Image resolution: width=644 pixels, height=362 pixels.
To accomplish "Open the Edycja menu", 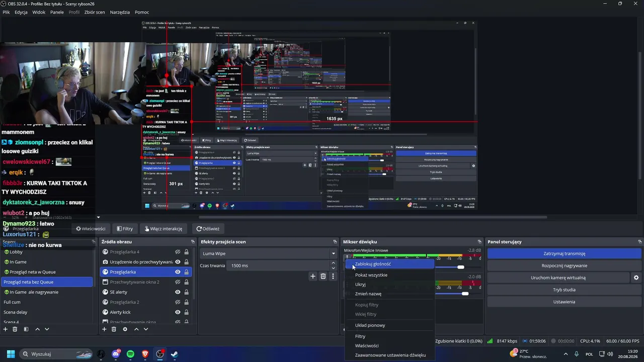I will pyautogui.click(x=21, y=12).
